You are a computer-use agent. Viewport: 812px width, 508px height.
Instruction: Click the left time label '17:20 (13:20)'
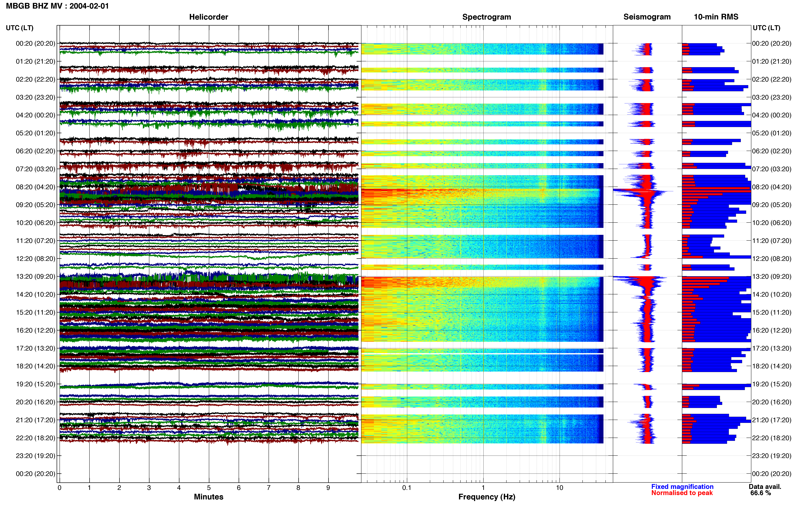36,348
